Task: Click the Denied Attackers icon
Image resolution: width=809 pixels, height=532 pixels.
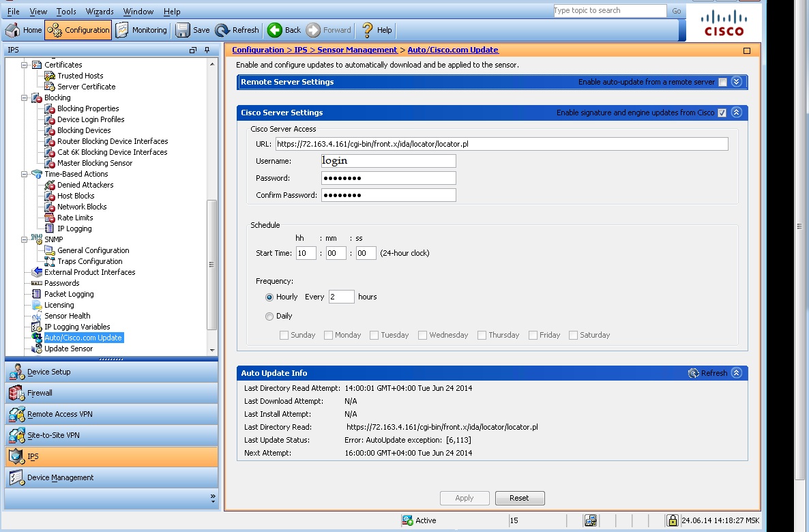Action: (50, 185)
